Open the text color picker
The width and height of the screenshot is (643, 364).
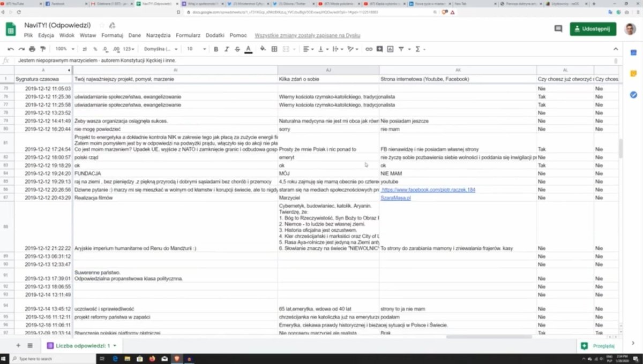[x=248, y=49]
